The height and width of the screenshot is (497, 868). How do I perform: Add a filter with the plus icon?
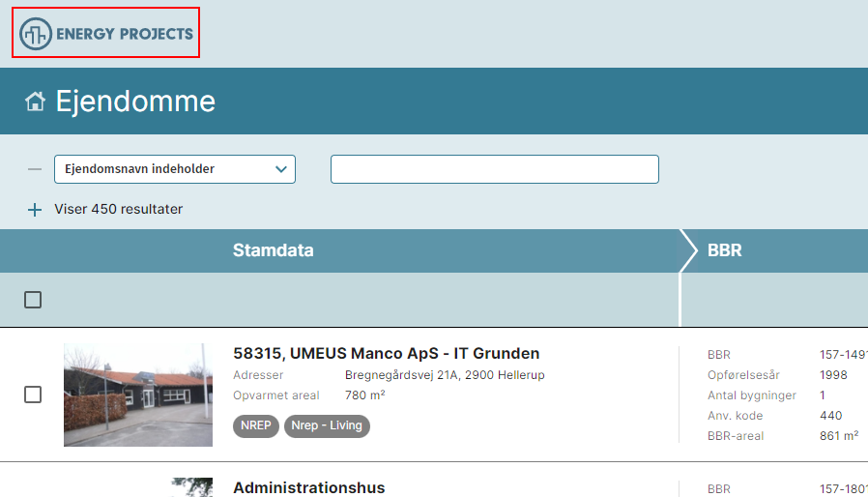(x=35, y=210)
